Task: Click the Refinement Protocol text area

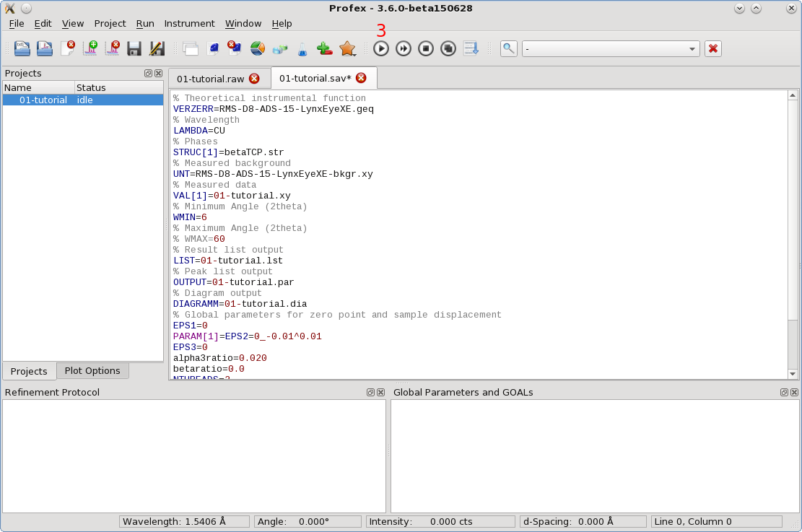Action: (x=194, y=456)
